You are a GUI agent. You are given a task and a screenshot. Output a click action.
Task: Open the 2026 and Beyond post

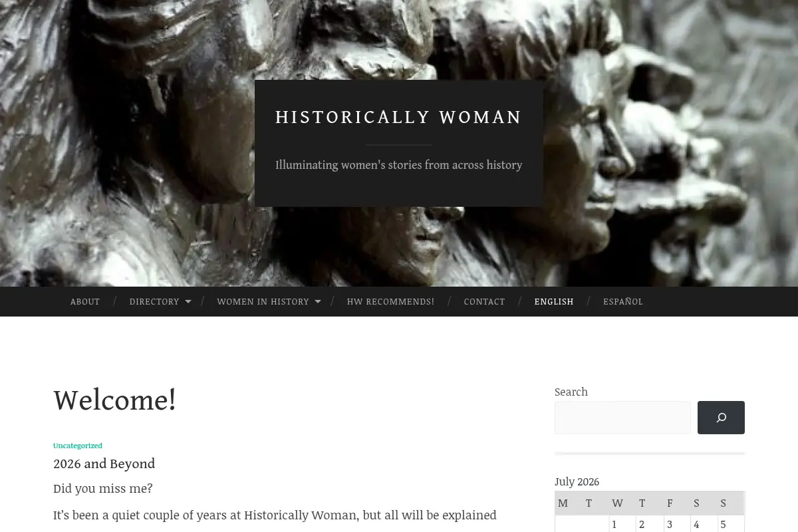(x=104, y=464)
